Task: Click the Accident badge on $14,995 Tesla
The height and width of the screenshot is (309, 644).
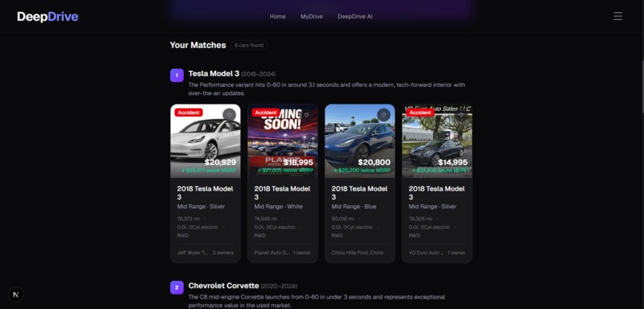Action: coord(420,113)
